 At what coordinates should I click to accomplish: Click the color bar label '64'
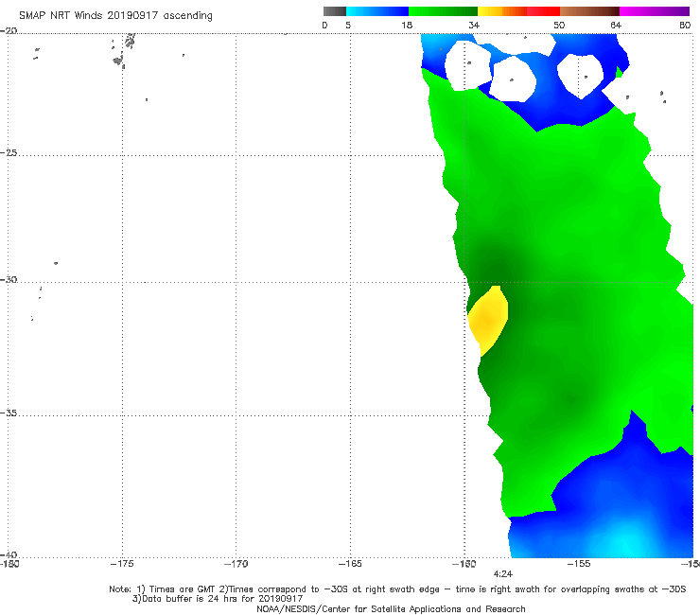[616, 26]
